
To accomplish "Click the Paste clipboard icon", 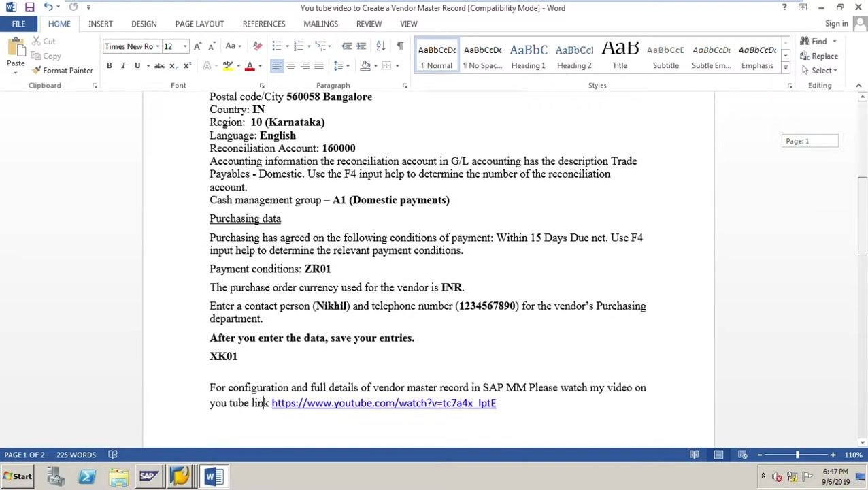I will 16,48.
